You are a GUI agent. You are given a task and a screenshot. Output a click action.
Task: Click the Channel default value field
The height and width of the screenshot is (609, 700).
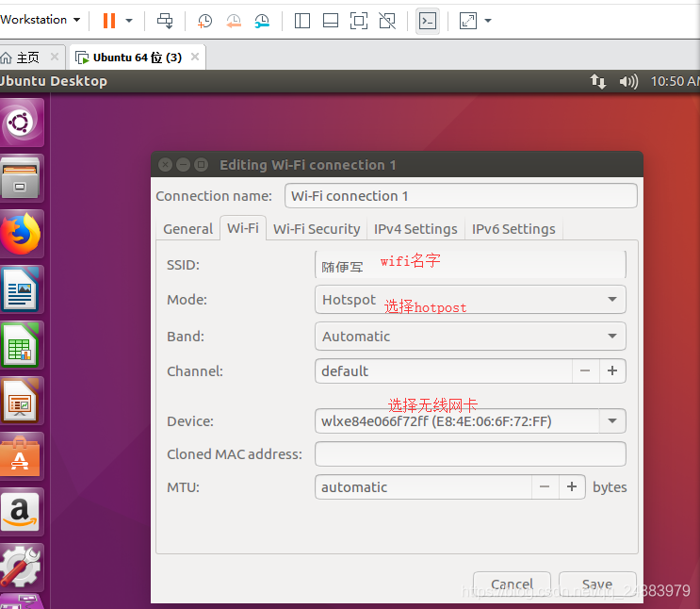tap(444, 370)
